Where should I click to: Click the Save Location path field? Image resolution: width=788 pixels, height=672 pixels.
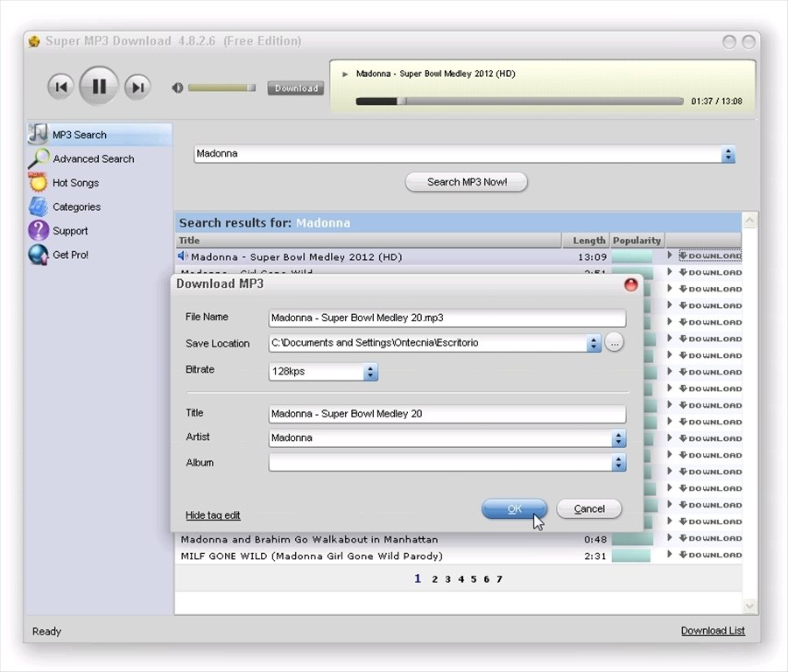(x=427, y=343)
